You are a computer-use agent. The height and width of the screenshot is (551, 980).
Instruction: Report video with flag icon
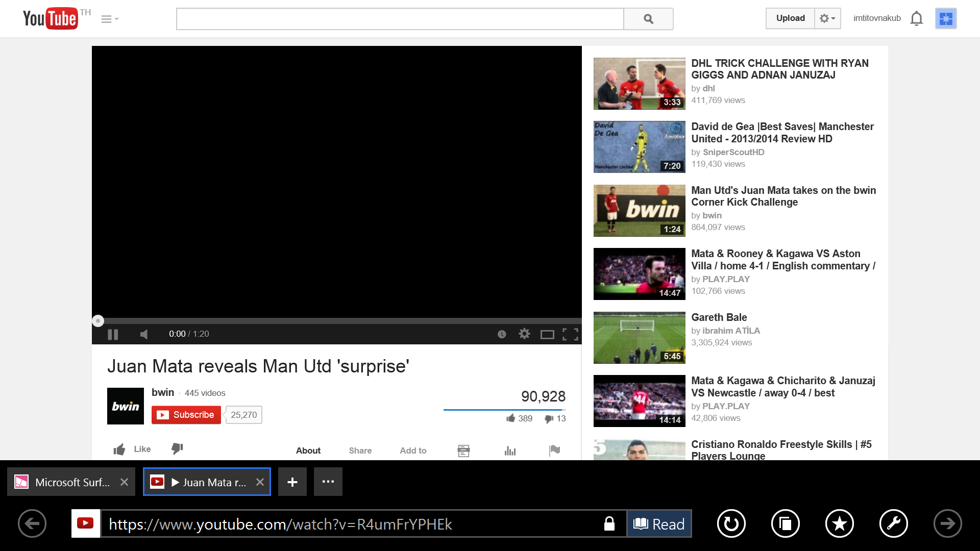click(x=554, y=450)
